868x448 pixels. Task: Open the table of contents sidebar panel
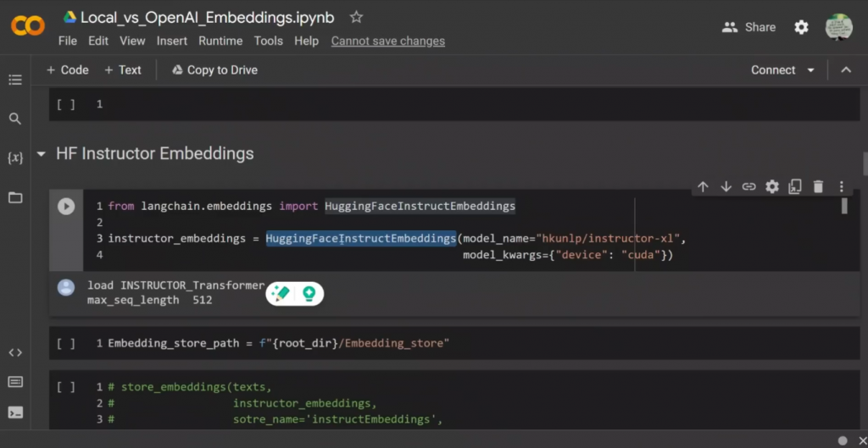[x=14, y=80]
